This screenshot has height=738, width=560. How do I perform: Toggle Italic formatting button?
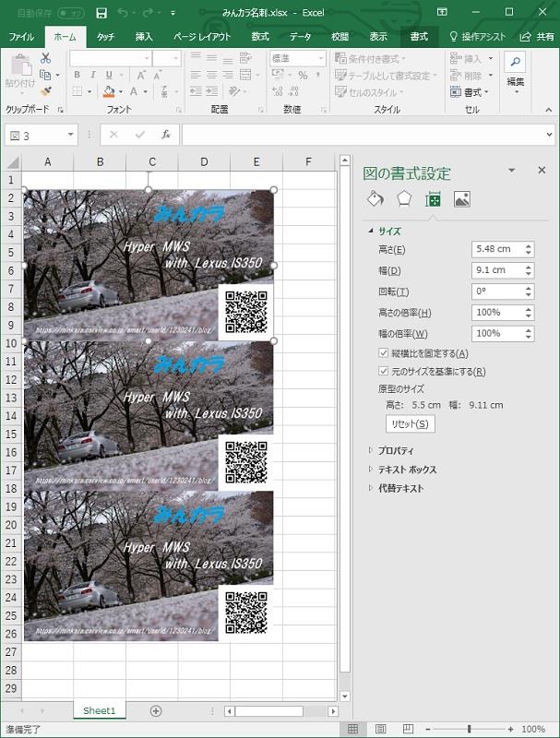[92, 75]
